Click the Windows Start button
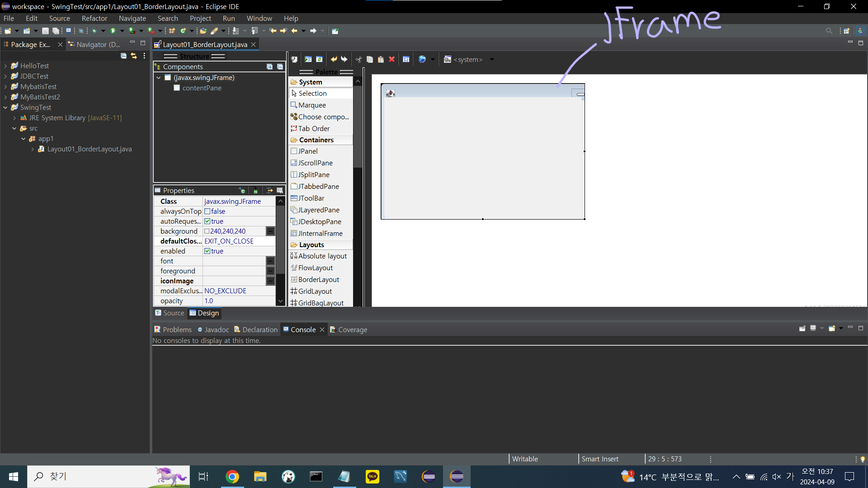The height and width of the screenshot is (488, 868). 14,477
